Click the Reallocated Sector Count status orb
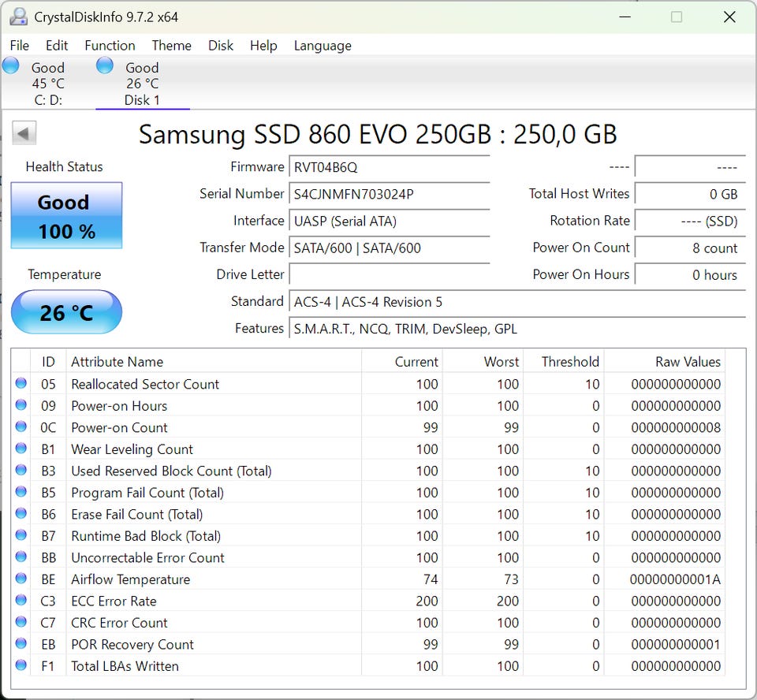Image resolution: width=757 pixels, height=700 pixels. pyautogui.click(x=21, y=384)
